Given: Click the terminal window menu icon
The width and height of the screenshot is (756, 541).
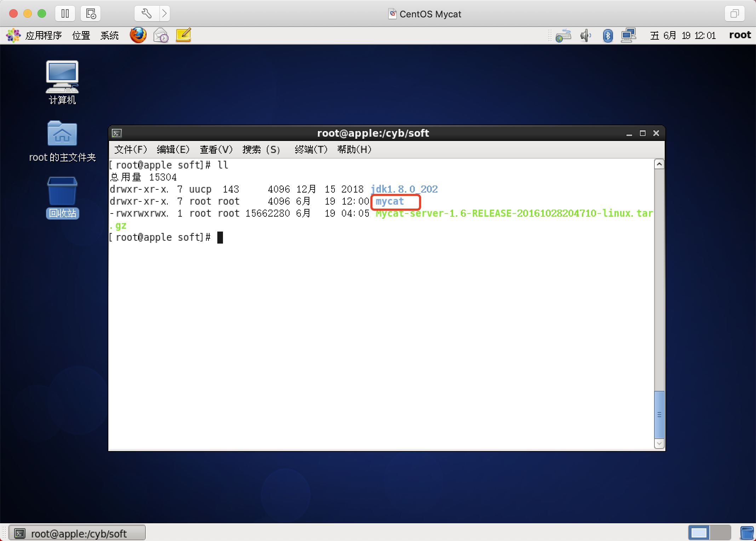Looking at the screenshot, I should point(117,133).
